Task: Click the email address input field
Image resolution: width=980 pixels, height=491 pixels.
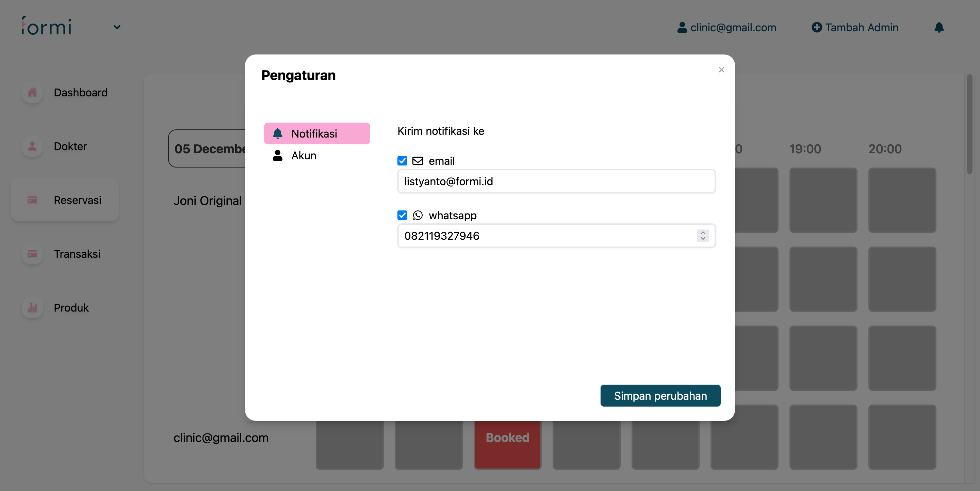Action: coord(556,181)
